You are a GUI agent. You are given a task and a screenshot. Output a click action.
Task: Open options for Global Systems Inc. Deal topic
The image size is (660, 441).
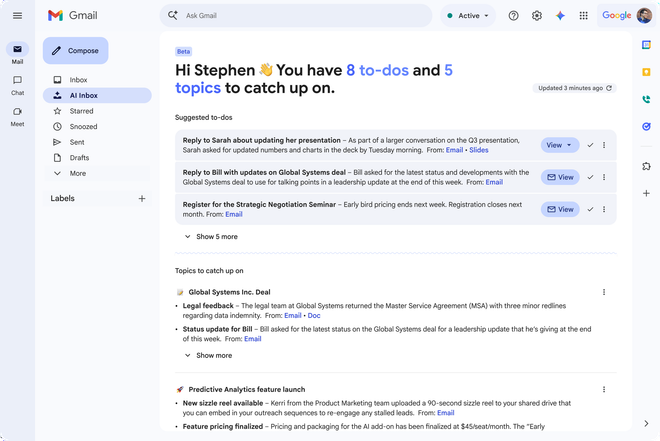pyautogui.click(x=604, y=292)
